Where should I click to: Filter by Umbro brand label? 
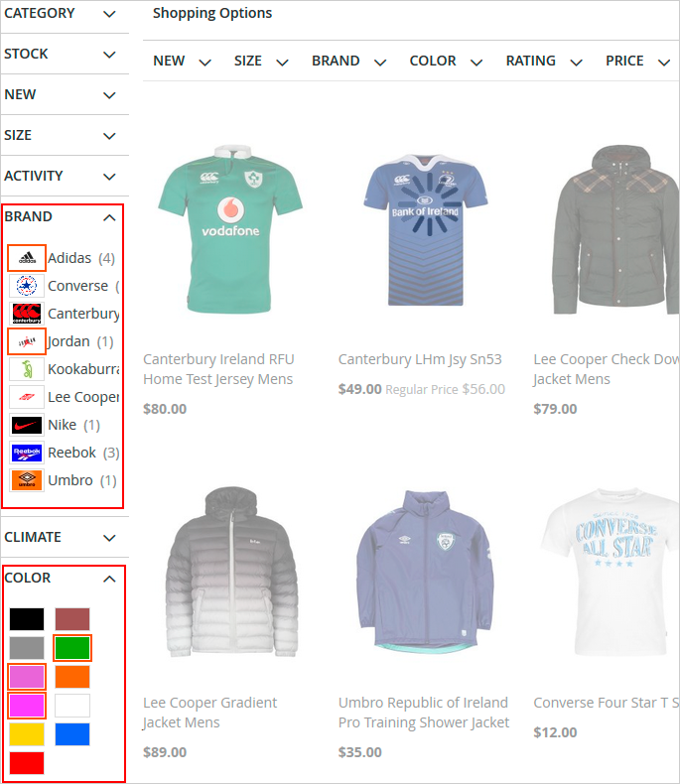tap(70, 480)
